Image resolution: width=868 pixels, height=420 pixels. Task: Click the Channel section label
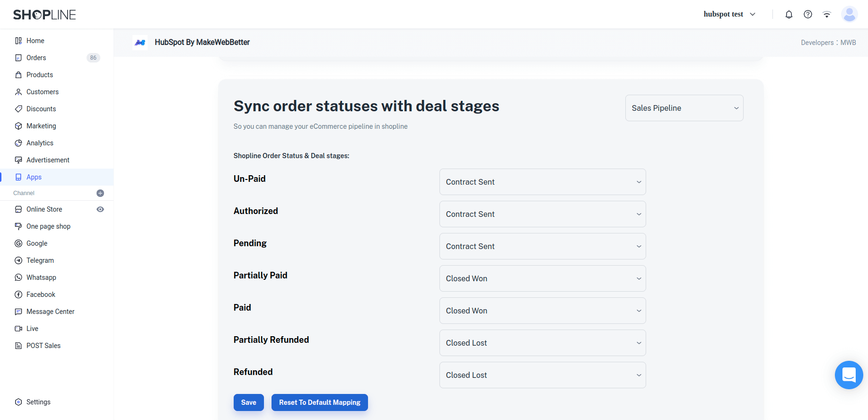(x=24, y=193)
